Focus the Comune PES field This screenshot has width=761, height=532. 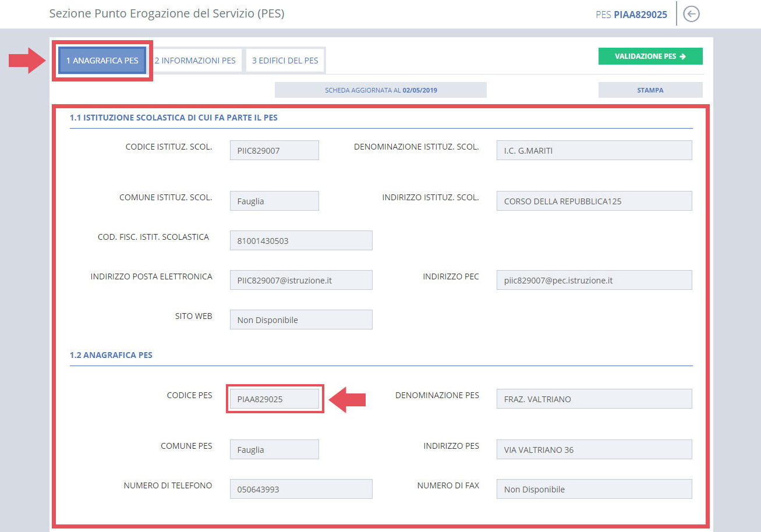[274, 449]
